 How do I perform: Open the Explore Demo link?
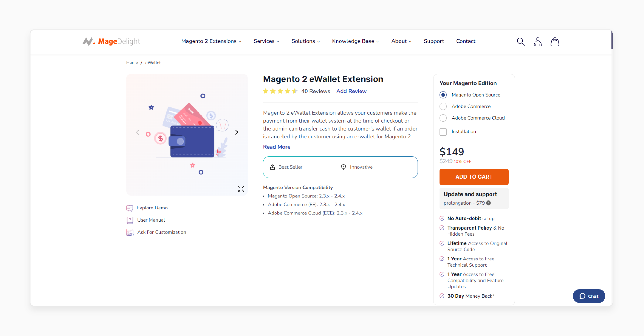coord(152,208)
